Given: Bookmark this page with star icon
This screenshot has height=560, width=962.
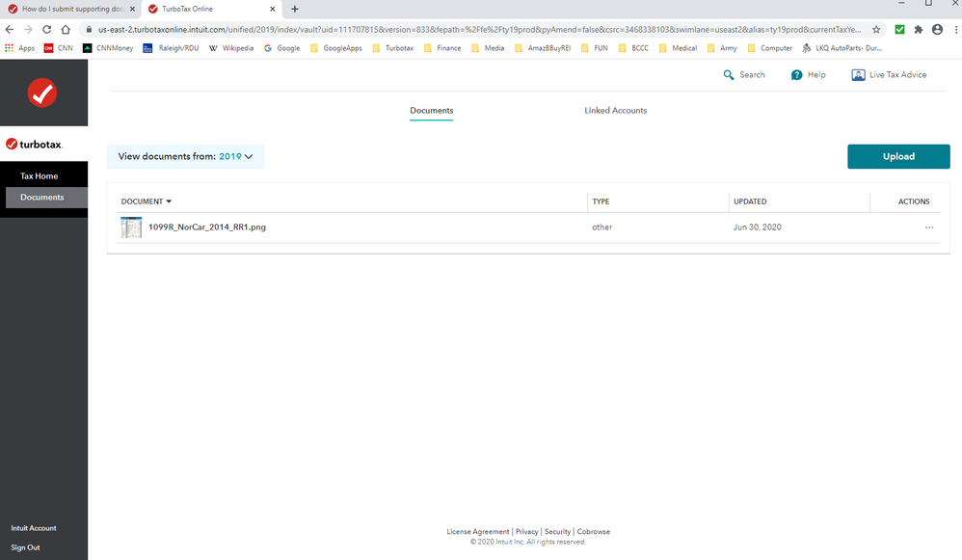Looking at the screenshot, I should click(876, 30).
